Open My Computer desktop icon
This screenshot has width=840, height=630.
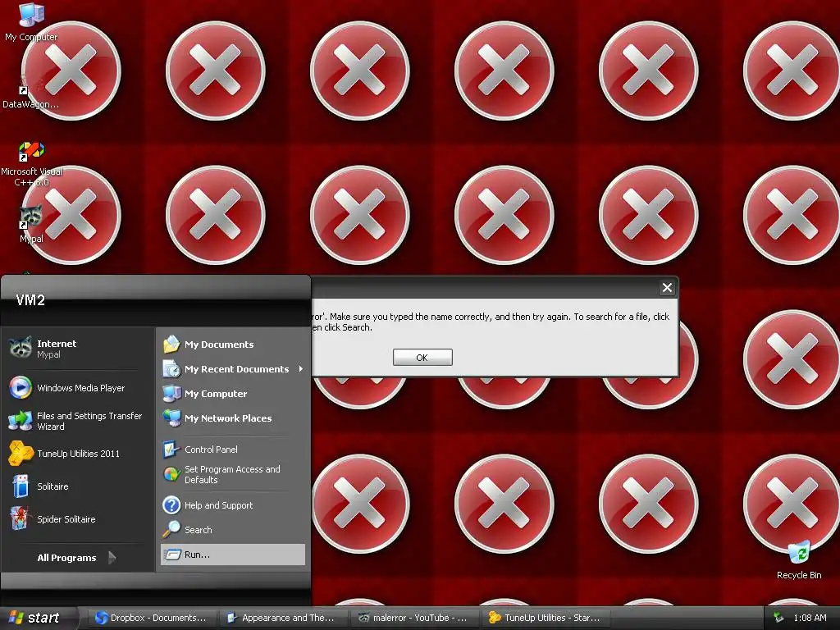[x=31, y=21]
